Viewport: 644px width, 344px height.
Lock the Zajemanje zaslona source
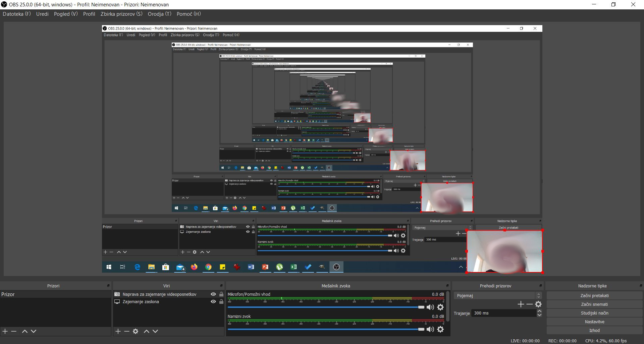click(221, 301)
